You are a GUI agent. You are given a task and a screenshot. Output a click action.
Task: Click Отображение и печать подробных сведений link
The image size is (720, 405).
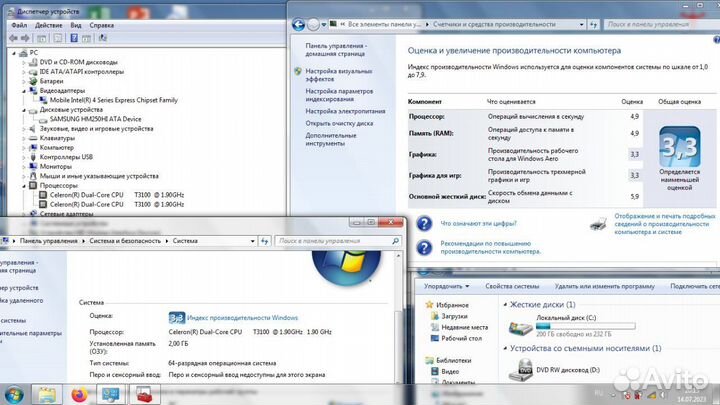pyautogui.click(x=664, y=224)
